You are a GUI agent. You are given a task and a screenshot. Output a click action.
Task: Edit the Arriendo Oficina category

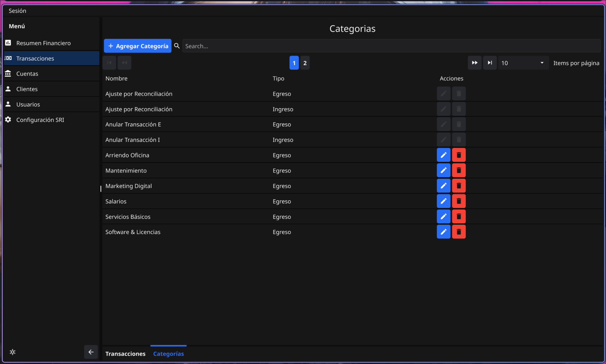443,155
